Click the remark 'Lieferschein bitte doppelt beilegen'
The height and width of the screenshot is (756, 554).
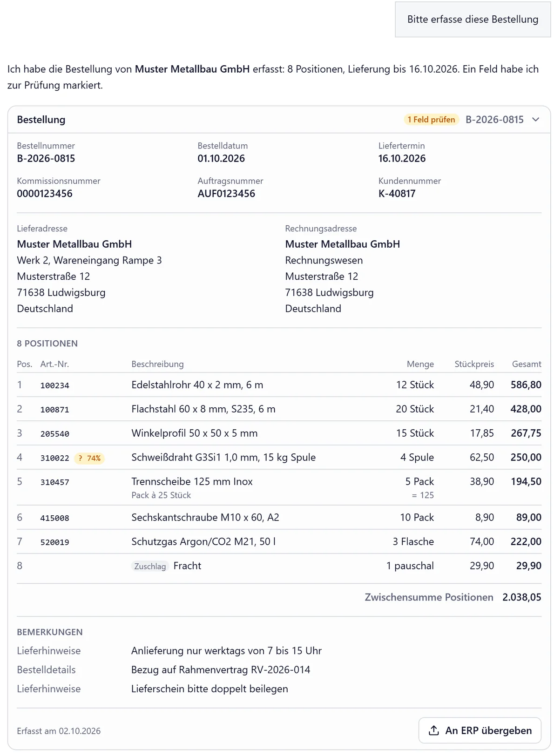pyautogui.click(x=209, y=689)
